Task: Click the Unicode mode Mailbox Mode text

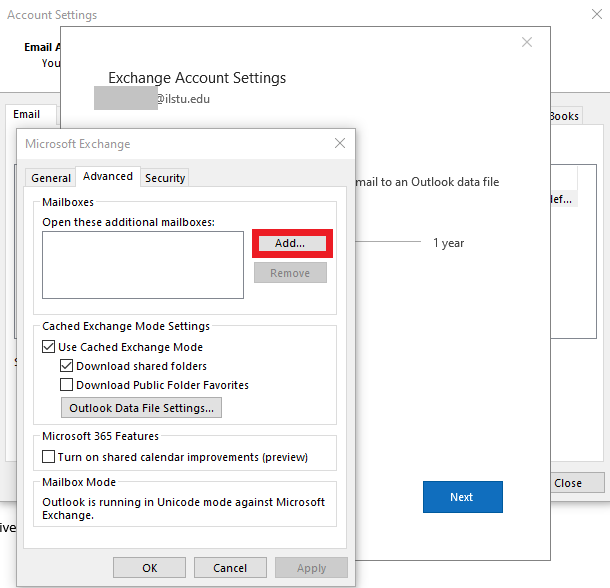Action: 183,508
